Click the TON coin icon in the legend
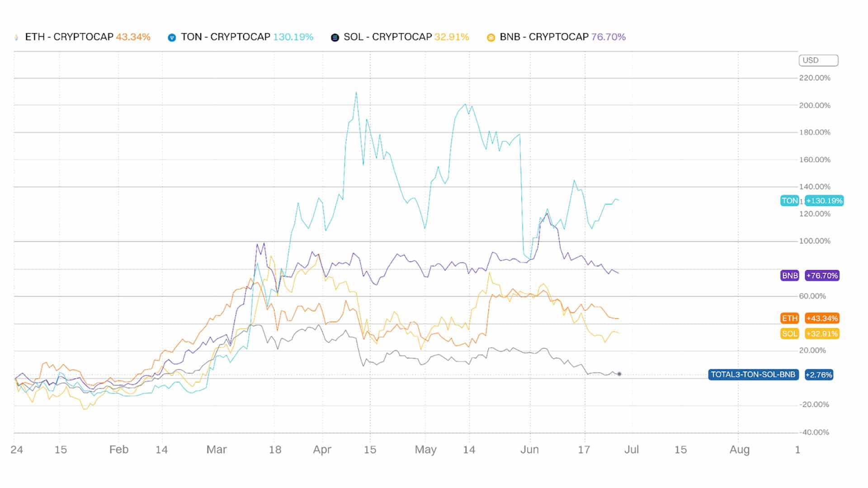The height and width of the screenshot is (488, 868). click(172, 38)
